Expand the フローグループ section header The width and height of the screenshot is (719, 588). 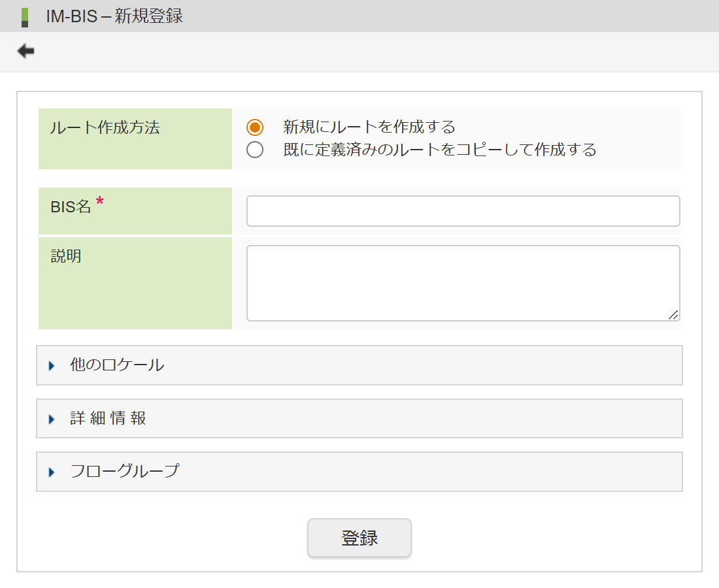(359, 472)
